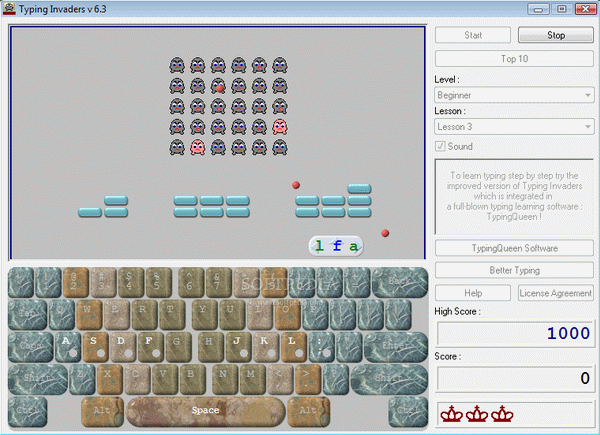Click the W key on virtual keyboard
Screen dimensions: 600x435
pyautogui.click(x=89, y=314)
